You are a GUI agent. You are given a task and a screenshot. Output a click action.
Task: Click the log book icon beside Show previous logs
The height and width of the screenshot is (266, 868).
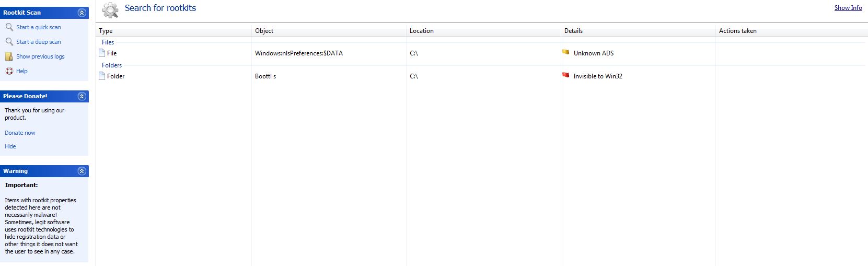(9, 56)
